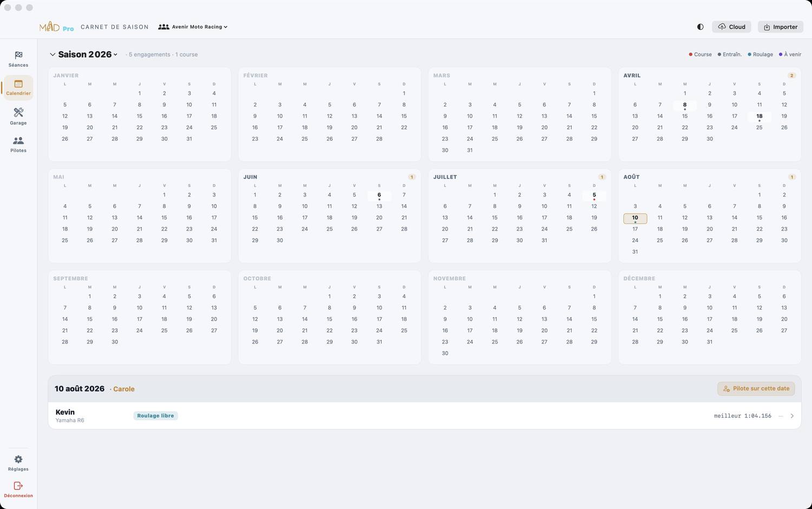The width and height of the screenshot is (812, 509).
Task: Click the MAD Pro logo
Action: pyautogui.click(x=57, y=27)
